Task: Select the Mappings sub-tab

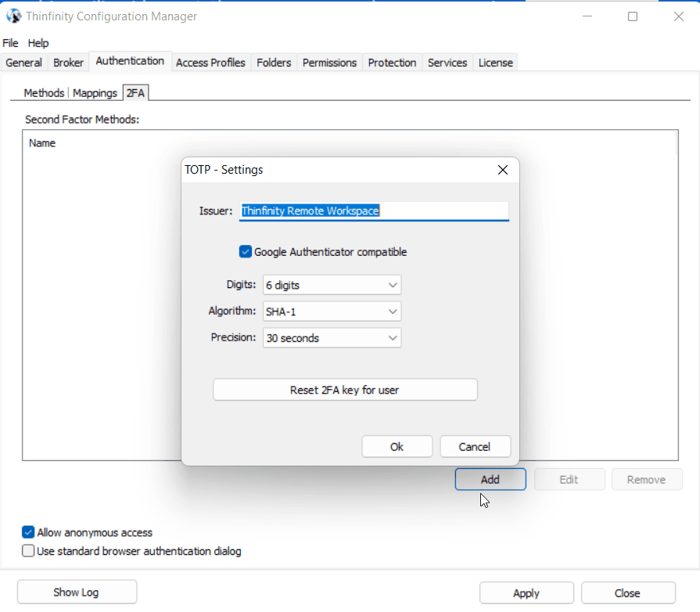Action: click(95, 93)
